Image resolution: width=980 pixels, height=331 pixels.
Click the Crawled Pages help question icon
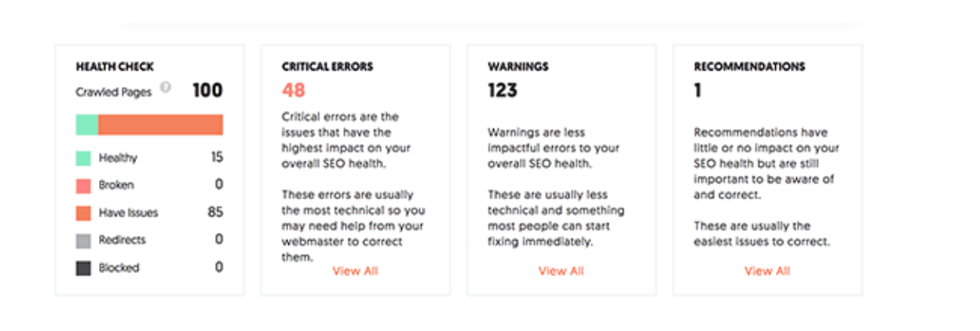coord(165,88)
